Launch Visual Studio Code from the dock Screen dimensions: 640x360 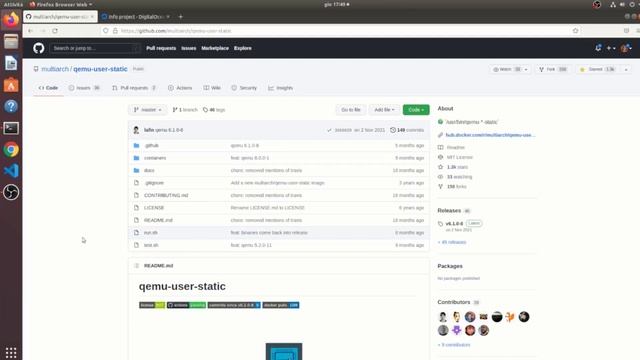11,171
